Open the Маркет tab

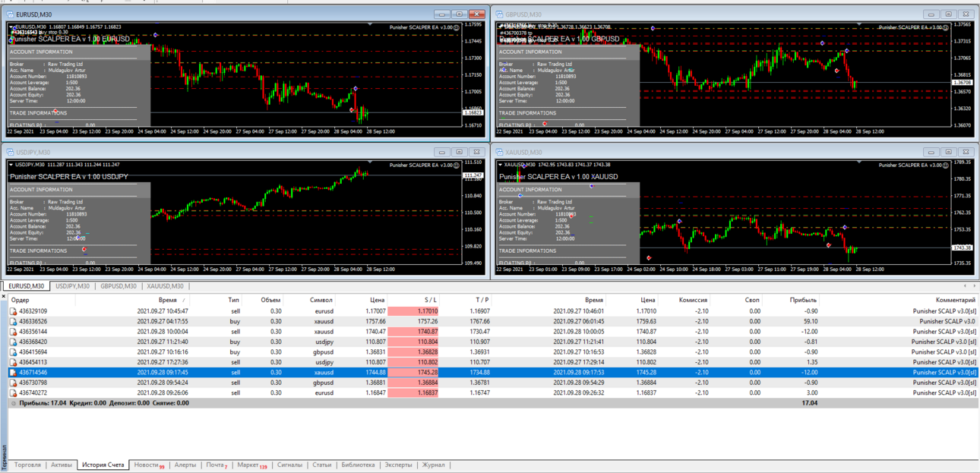(x=251, y=465)
